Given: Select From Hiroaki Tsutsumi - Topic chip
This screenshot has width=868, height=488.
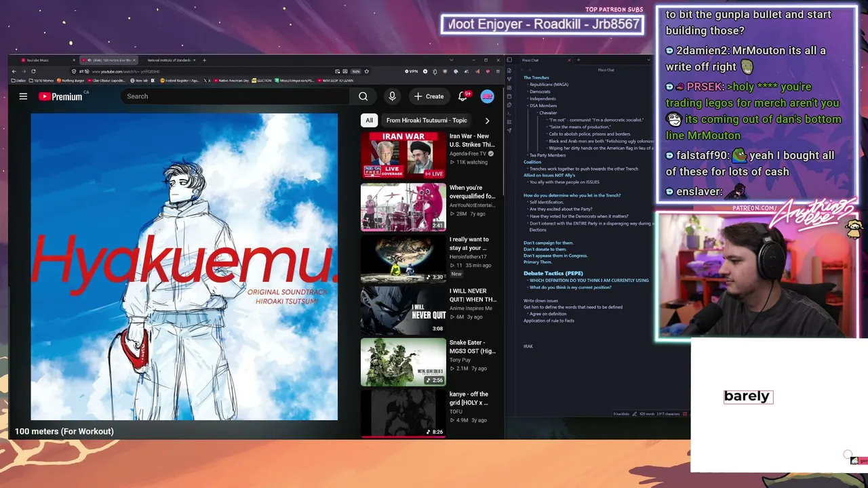Looking at the screenshot, I should (x=427, y=121).
